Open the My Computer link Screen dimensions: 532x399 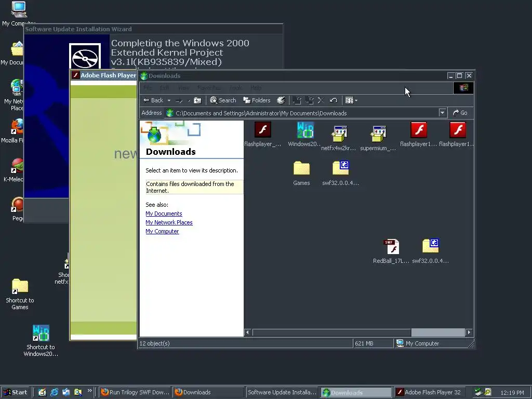pos(162,231)
